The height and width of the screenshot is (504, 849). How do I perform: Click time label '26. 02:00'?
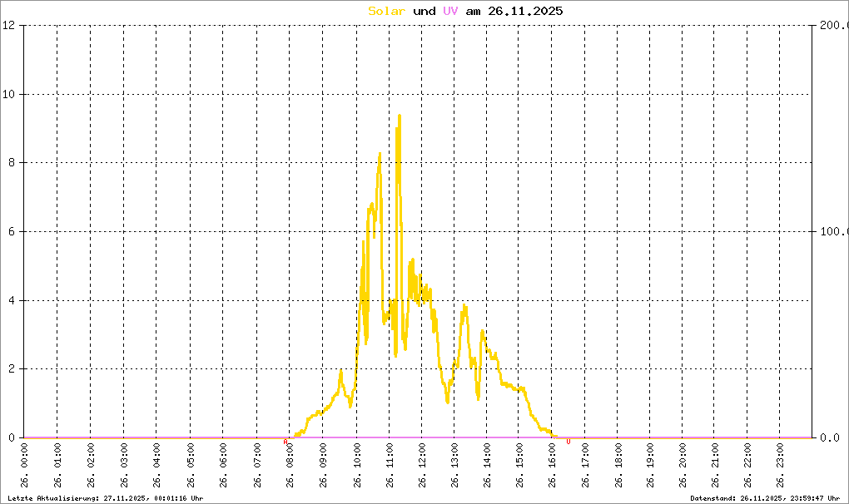[x=91, y=465]
